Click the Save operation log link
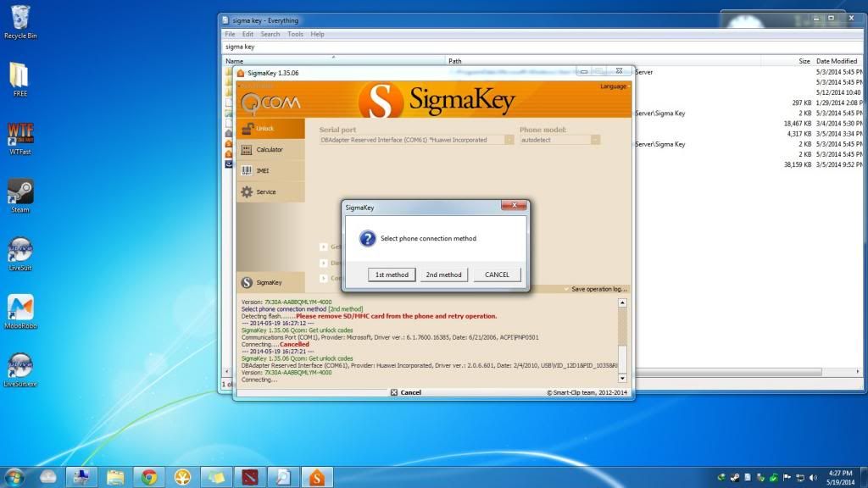The image size is (868, 488). coord(598,289)
